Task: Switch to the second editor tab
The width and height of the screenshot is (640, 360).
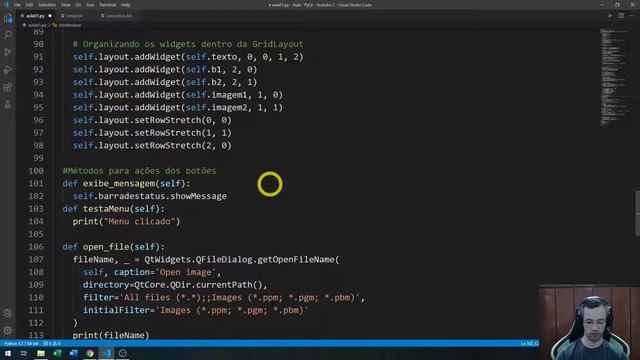Action: coord(74,16)
